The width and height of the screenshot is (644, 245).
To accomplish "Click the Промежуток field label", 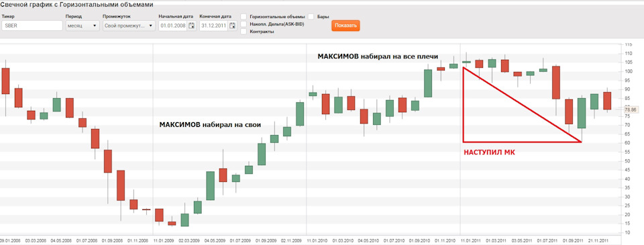I will [117, 17].
